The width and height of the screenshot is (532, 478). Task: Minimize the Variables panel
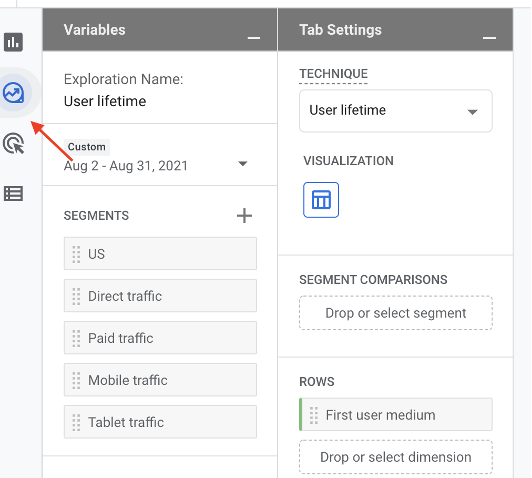pos(254,37)
